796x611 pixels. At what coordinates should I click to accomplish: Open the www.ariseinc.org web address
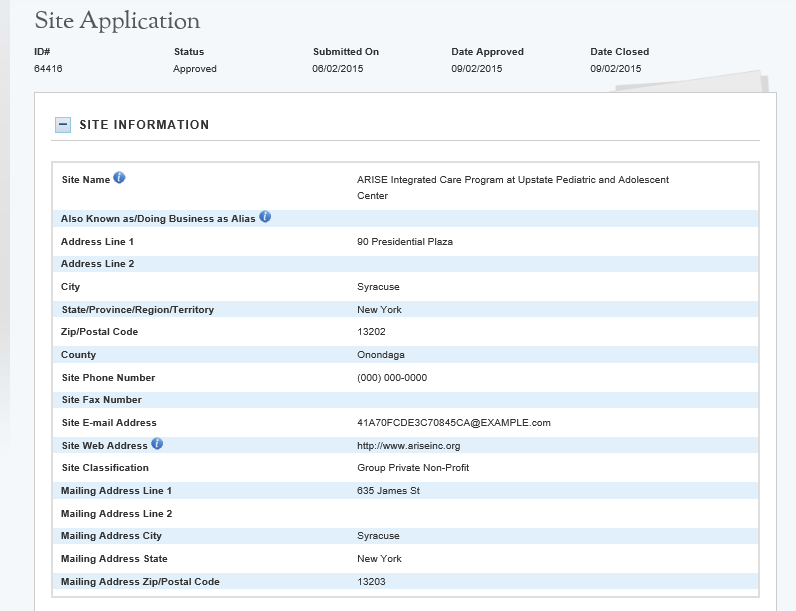[x=408, y=445]
